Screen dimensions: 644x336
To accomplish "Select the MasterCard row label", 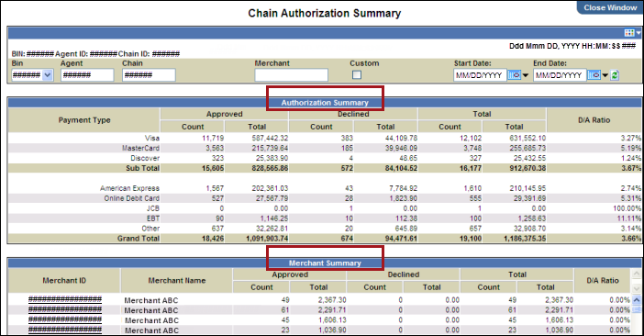I will [x=140, y=148].
